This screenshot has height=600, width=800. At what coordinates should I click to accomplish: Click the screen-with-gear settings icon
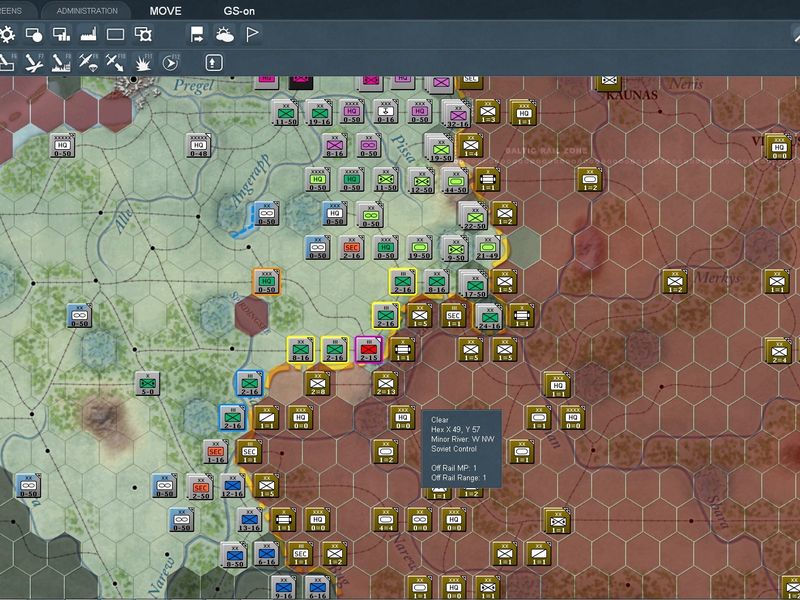coord(143,34)
